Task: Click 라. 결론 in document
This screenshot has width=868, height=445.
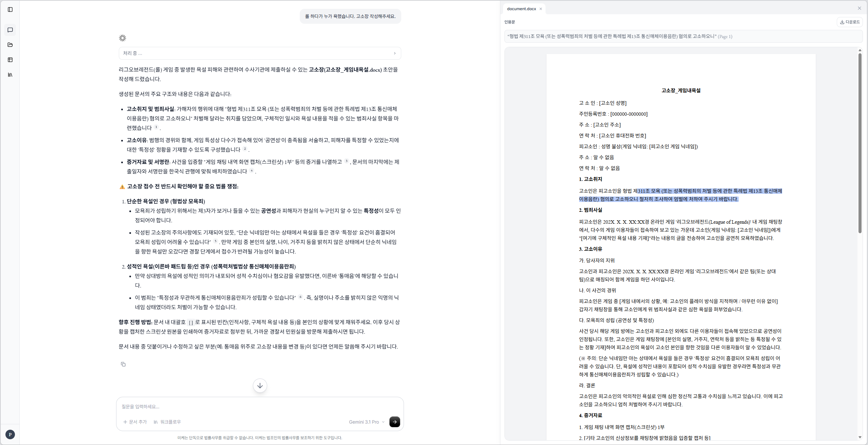Action: point(587,385)
